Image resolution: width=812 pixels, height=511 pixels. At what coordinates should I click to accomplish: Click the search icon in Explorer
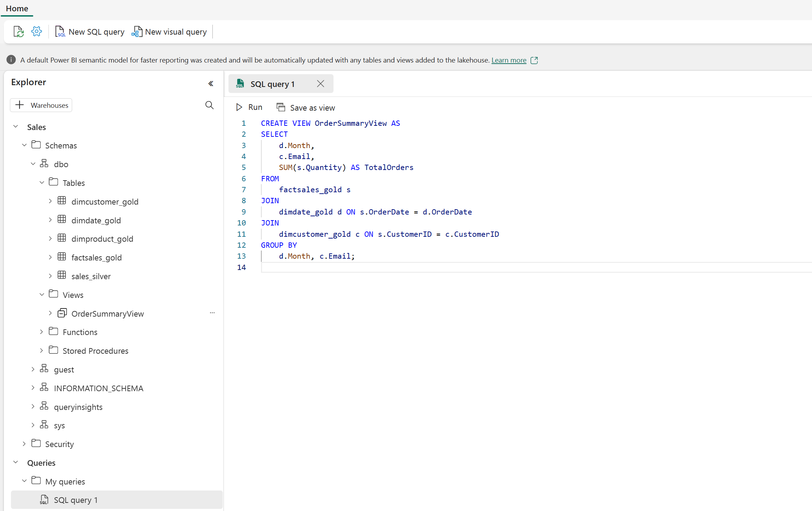[209, 105]
